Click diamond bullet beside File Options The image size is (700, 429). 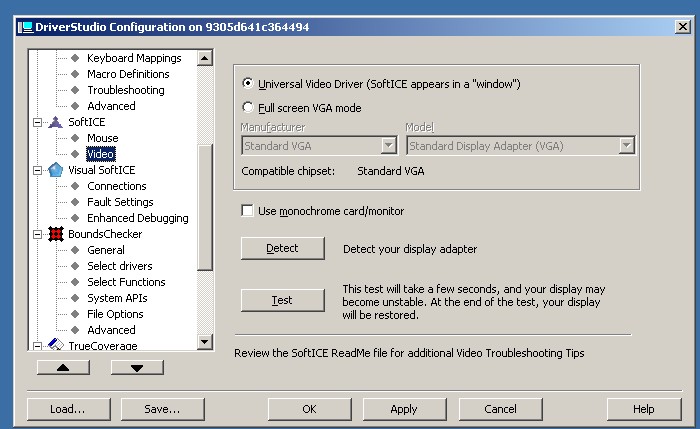pyautogui.click(x=75, y=314)
